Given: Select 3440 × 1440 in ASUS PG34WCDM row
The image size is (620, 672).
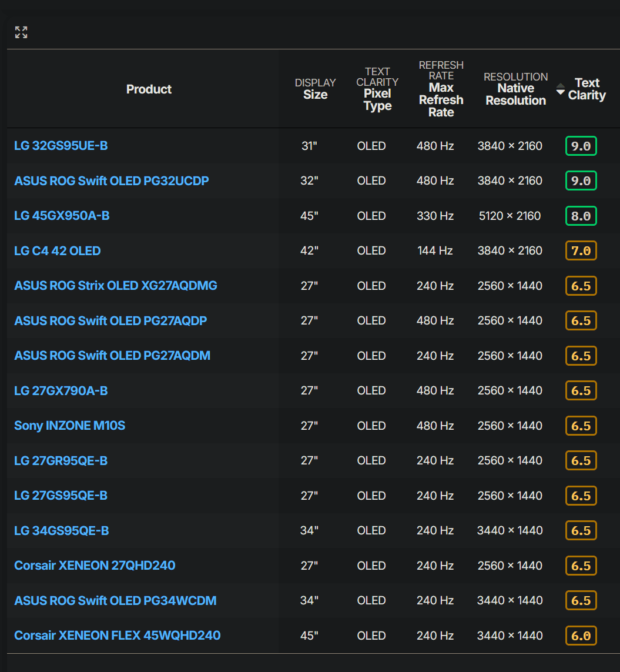Looking at the screenshot, I should tap(510, 600).
